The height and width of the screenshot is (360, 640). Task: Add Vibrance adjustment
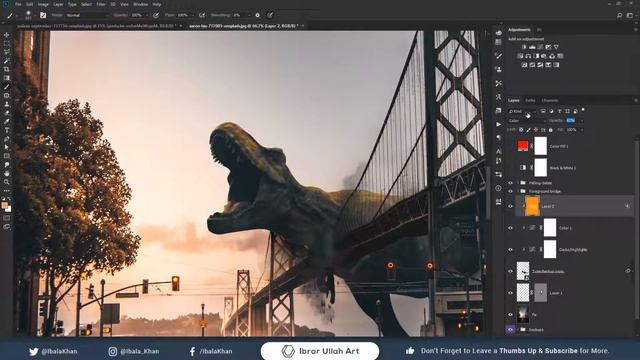556,47
